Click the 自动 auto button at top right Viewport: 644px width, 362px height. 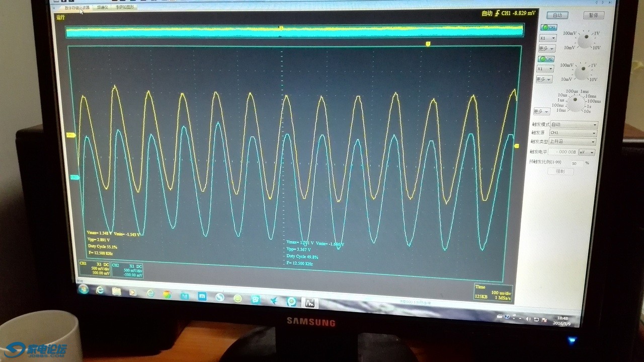click(557, 15)
